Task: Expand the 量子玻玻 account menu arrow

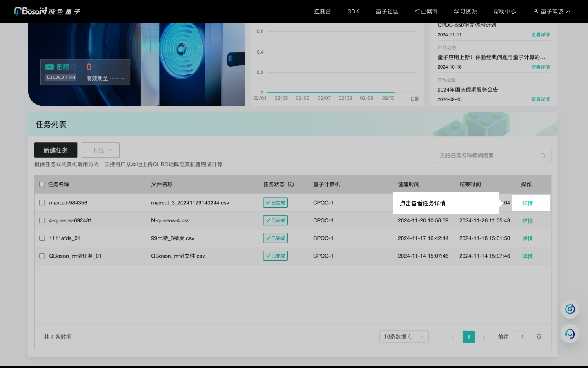Action: click(568, 11)
